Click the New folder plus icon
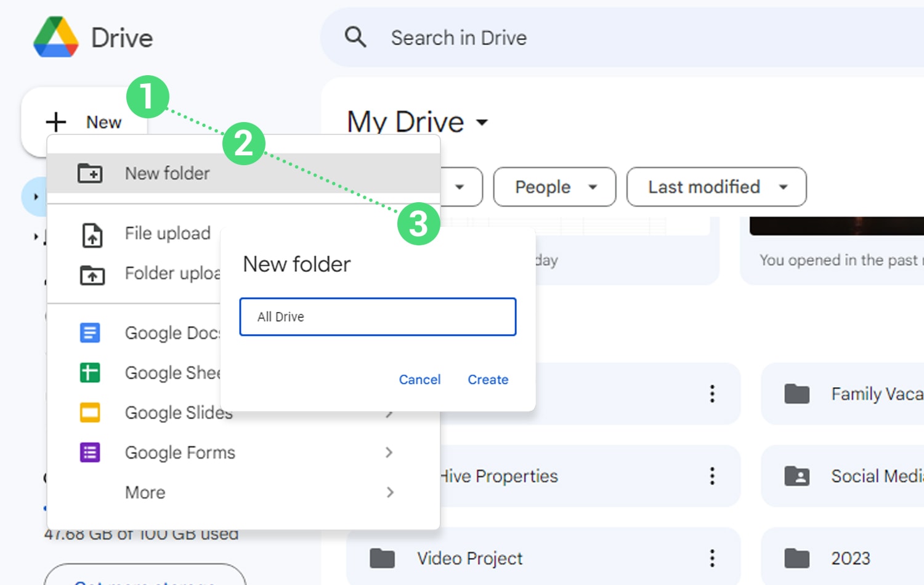This screenshot has height=585, width=924. click(x=90, y=173)
